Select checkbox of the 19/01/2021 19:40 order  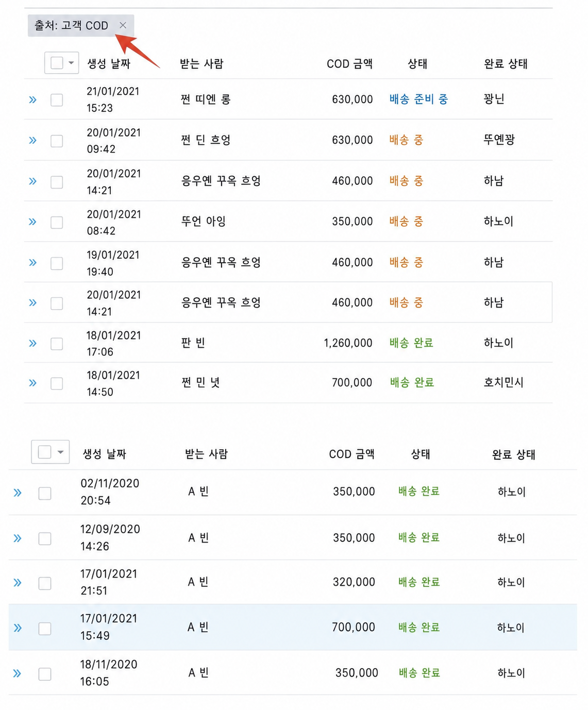click(57, 263)
